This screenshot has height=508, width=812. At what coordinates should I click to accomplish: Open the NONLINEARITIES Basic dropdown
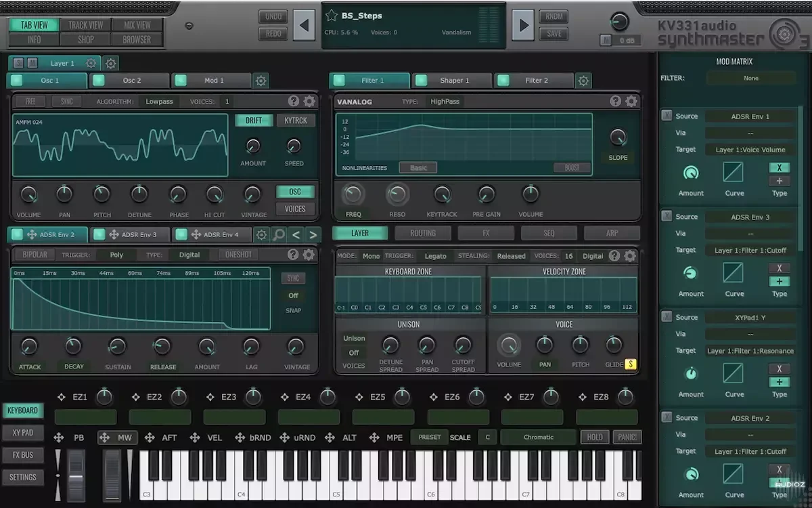click(418, 167)
